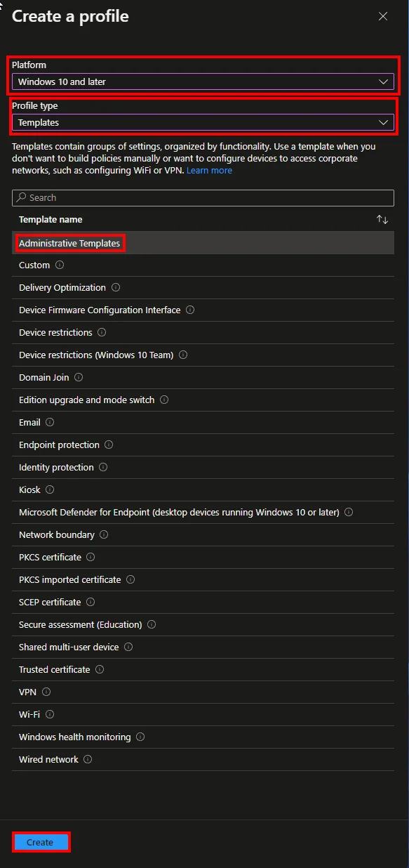Follow the Learn more link
This screenshot has width=409, height=868.
[x=209, y=171]
